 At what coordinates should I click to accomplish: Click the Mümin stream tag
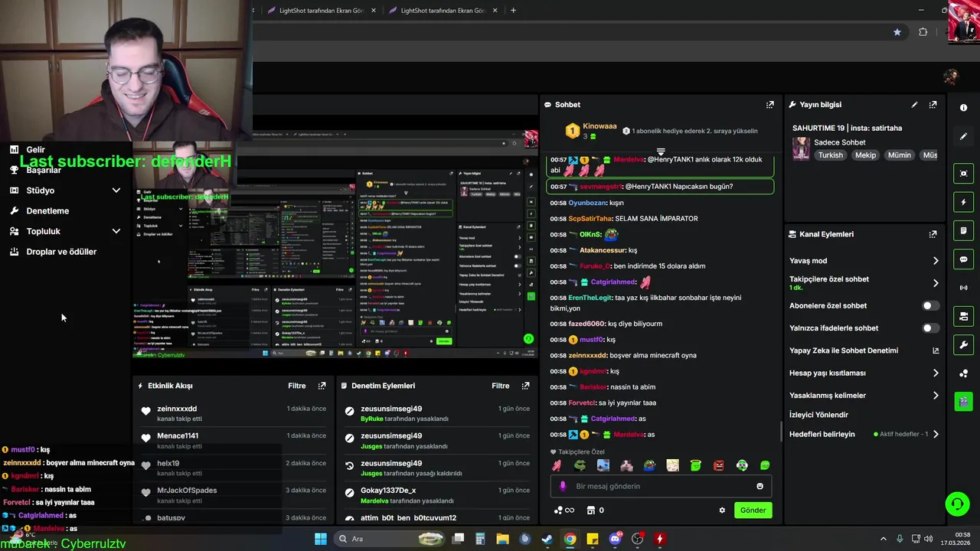(x=899, y=155)
